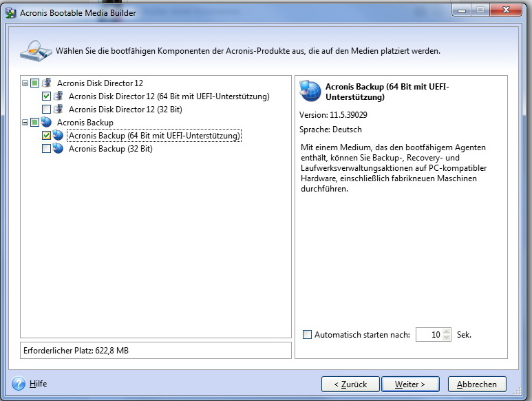Click the Acronis Backup 32 Bit globe icon

pyautogui.click(x=58, y=148)
